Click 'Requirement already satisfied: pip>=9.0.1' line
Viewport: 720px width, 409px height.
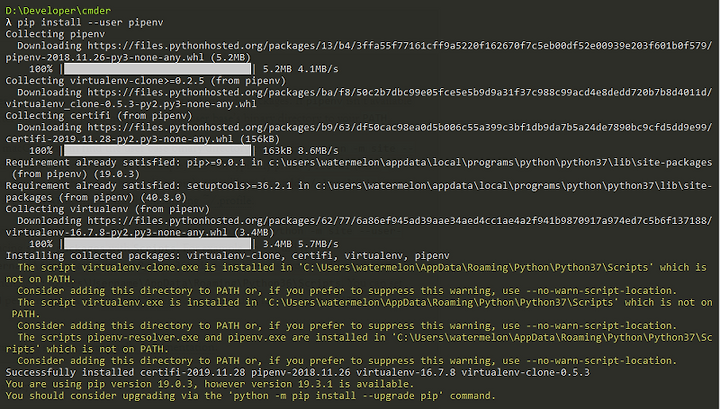click(x=359, y=162)
